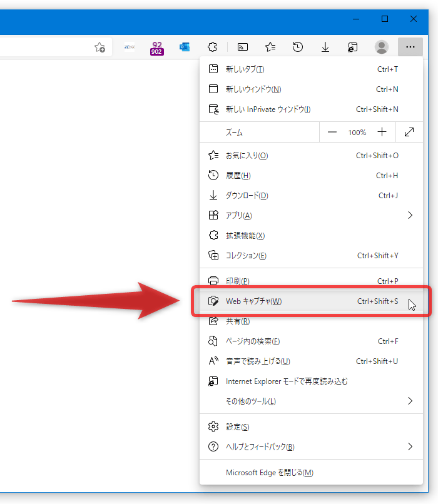Reload in Internet Explorer モード menu item
The height and width of the screenshot is (504, 438).
coord(311,381)
